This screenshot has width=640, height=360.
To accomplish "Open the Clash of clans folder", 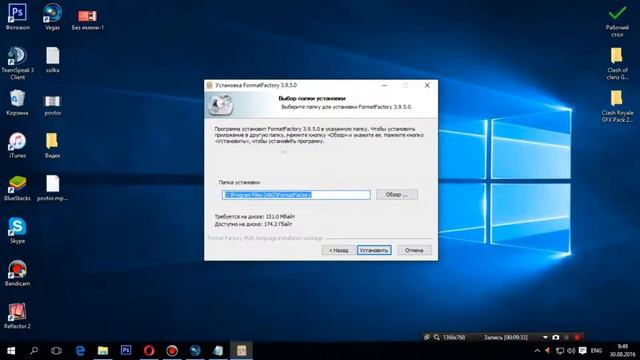I will 617,63.
